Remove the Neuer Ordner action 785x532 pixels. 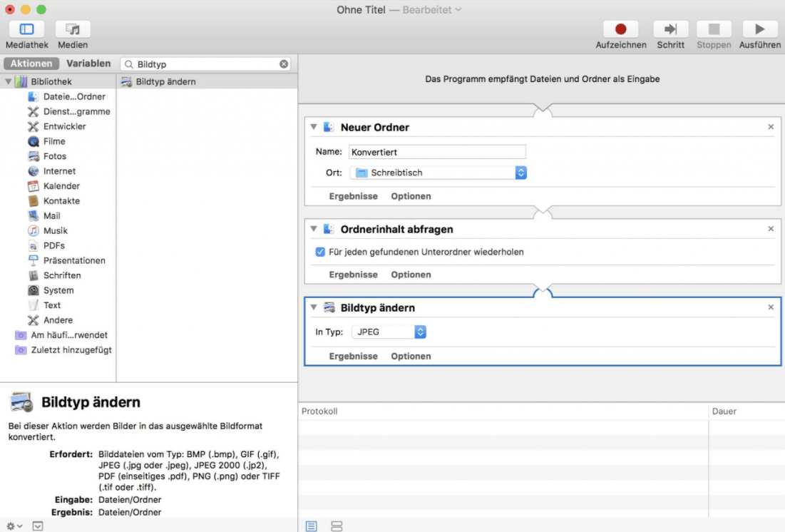(x=771, y=127)
